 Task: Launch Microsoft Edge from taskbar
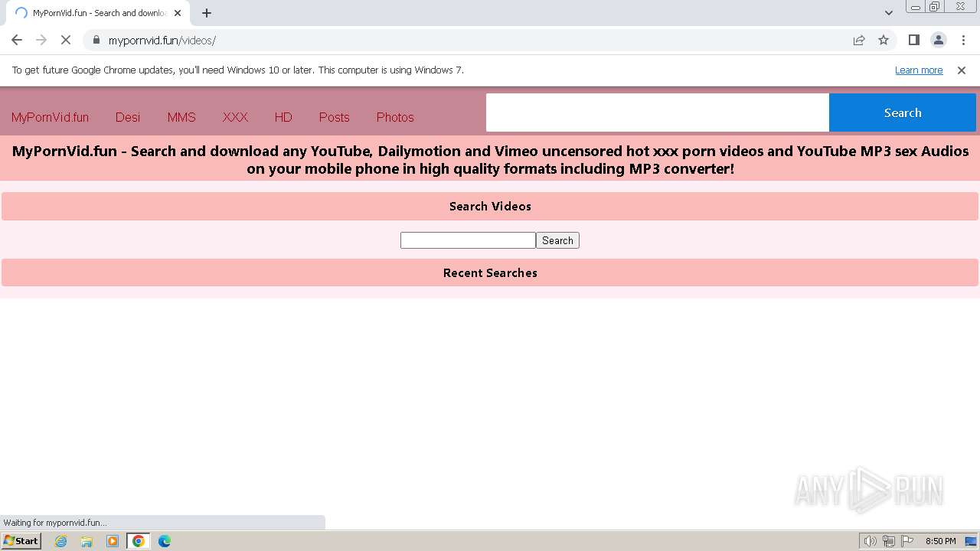165,541
